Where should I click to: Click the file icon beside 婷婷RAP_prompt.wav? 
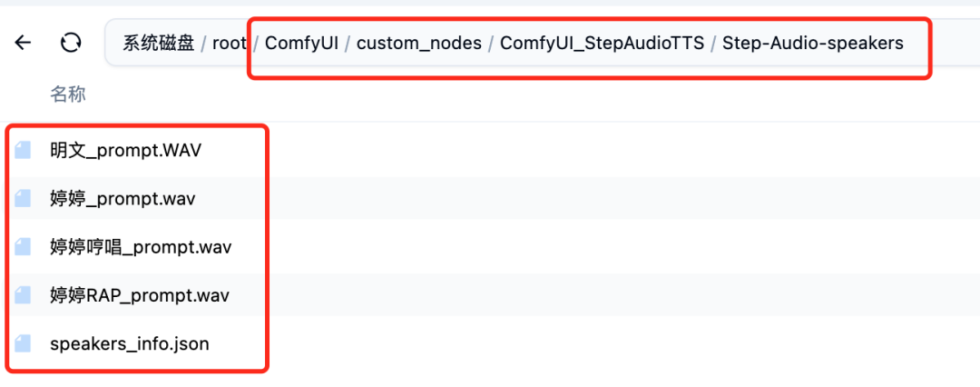click(x=24, y=295)
